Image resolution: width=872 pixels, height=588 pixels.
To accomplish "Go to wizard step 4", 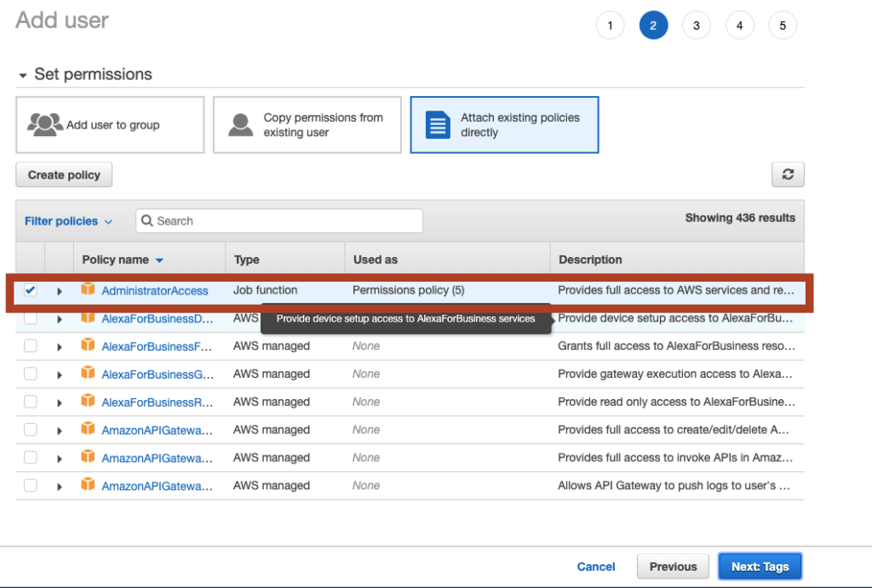I will click(740, 26).
